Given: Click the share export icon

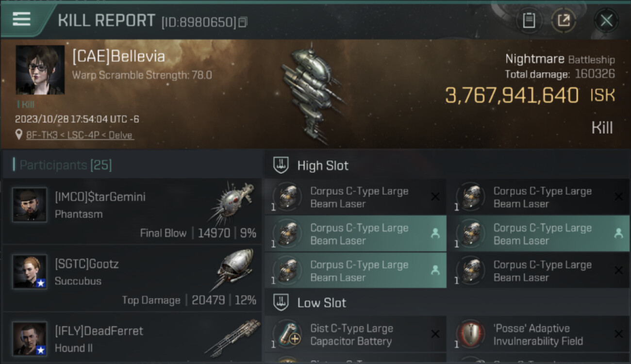Looking at the screenshot, I should (x=564, y=20).
